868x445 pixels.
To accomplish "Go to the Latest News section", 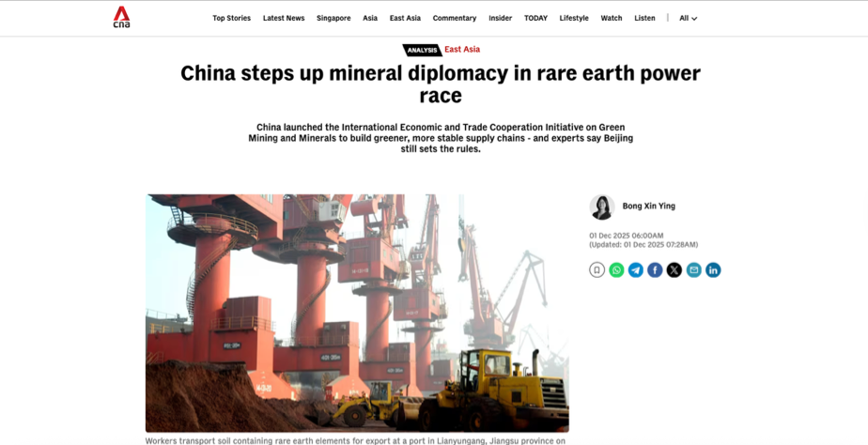I will 284,18.
